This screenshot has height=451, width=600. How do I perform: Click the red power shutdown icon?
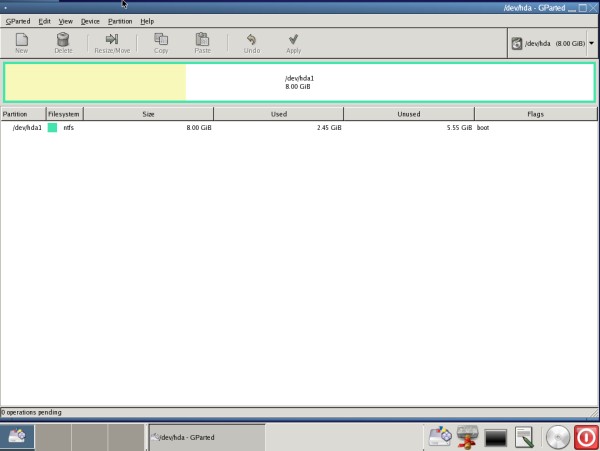coord(586,437)
